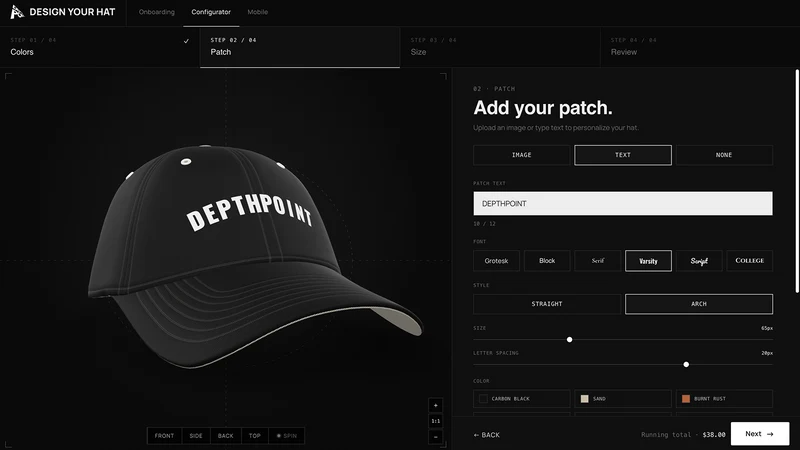
Task: Choose the IMAGE patch type
Action: pos(521,155)
